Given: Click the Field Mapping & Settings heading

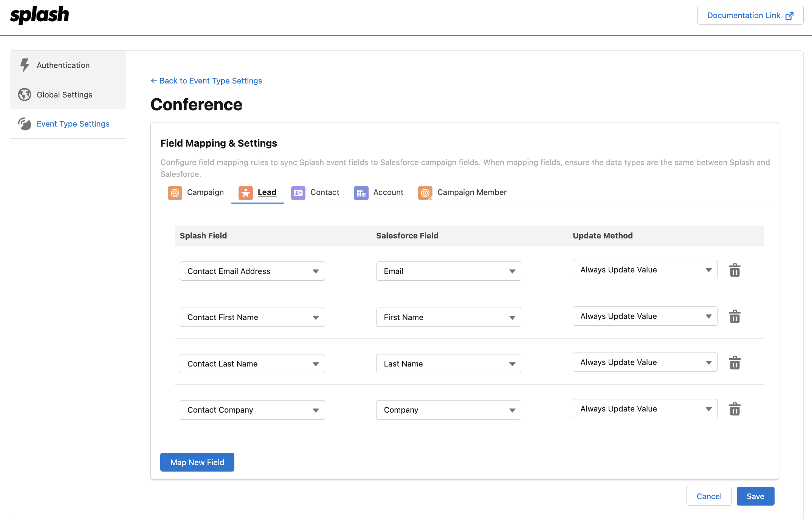Looking at the screenshot, I should (x=218, y=143).
